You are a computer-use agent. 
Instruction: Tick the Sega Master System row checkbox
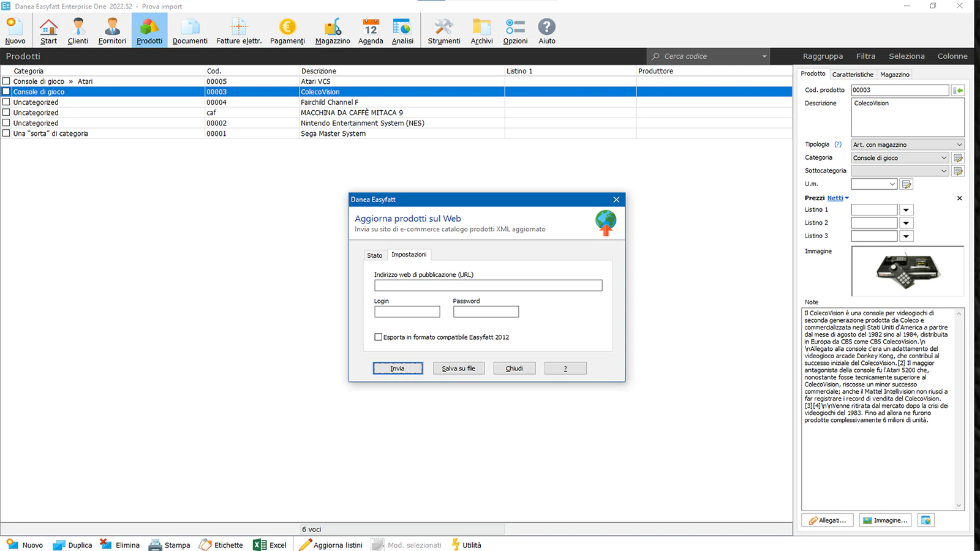(6, 133)
